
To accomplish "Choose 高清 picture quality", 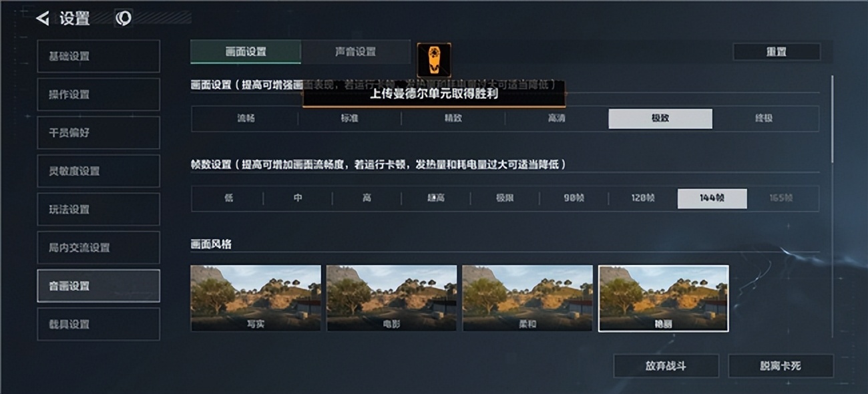I will pos(557,118).
